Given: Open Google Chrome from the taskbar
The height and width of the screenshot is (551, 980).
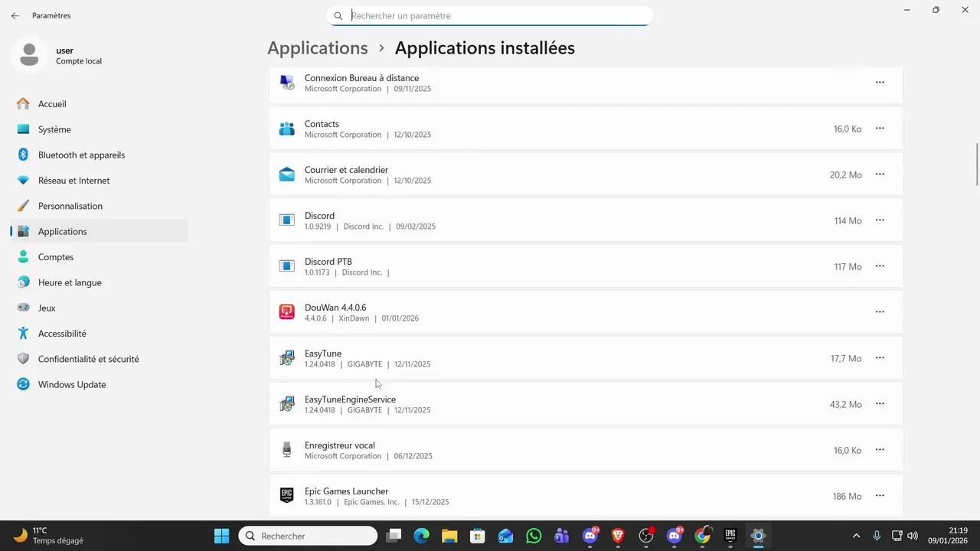Looking at the screenshot, I should tap(702, 536).
